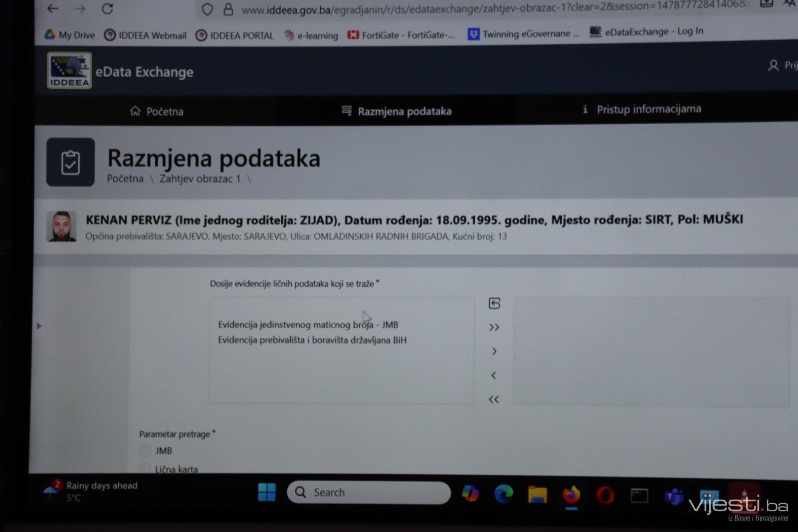
Task: Move selected item right with single arrow
Action: [x=494, y=352]
